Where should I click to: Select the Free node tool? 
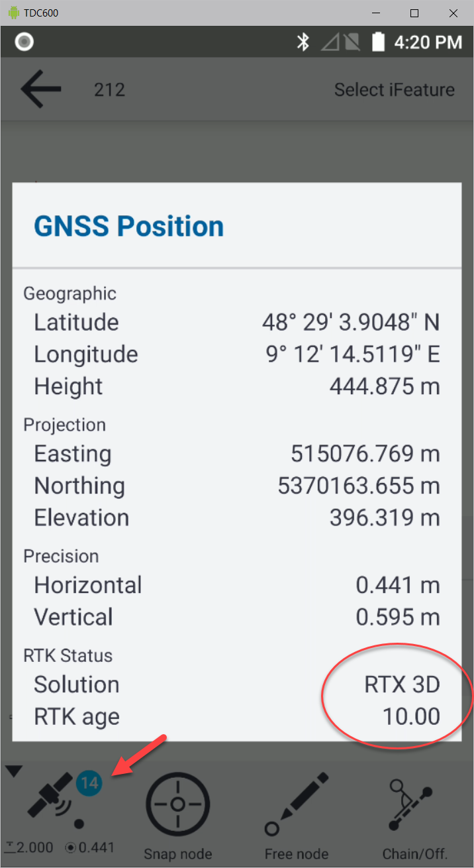coord(296,804)
